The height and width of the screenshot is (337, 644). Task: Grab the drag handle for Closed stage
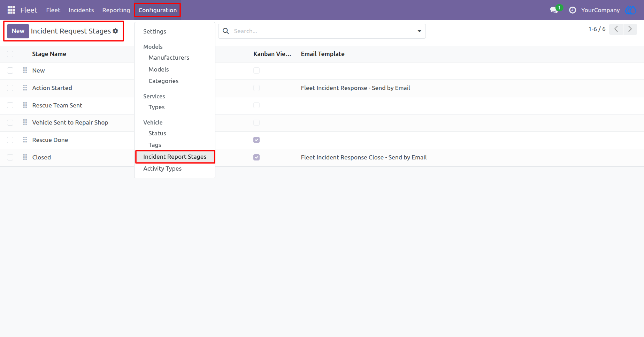pyautogui.click(x=25, y=157)
